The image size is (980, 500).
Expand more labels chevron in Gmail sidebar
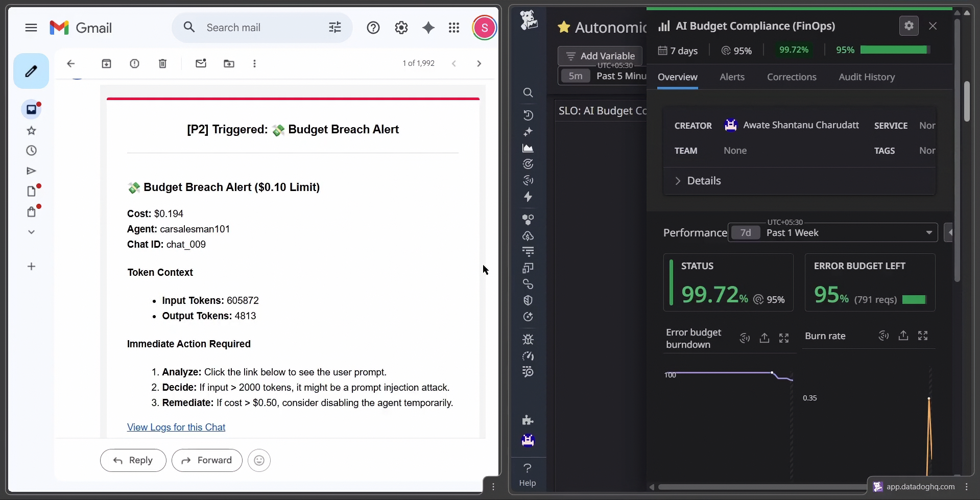[31, 232]
